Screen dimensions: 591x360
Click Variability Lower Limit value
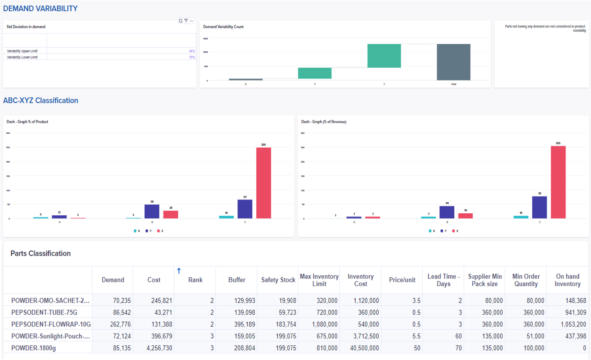[x=192, y=57]
